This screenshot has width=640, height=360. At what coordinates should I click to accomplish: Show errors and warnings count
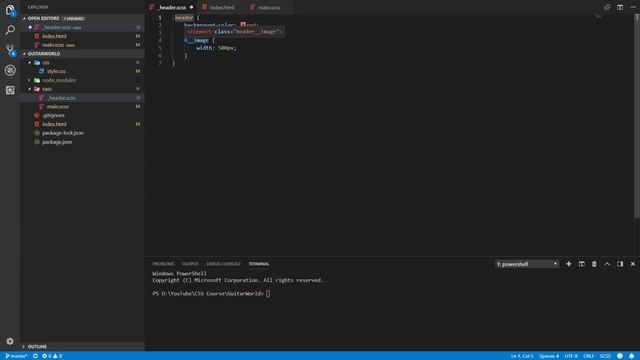click(52, 356)
